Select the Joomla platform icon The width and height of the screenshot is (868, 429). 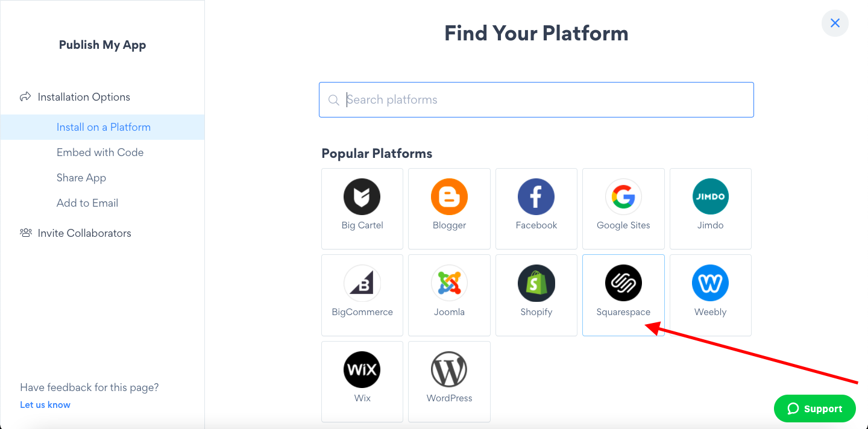449,283
